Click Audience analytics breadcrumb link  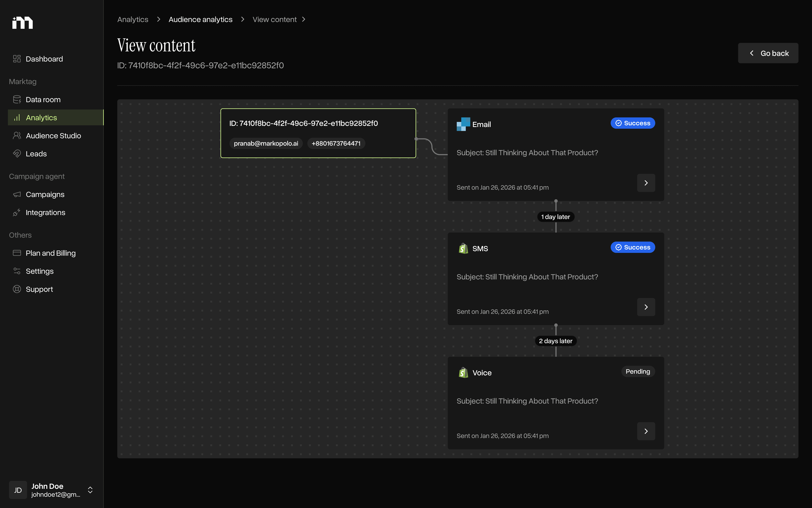tap(200, 19)
